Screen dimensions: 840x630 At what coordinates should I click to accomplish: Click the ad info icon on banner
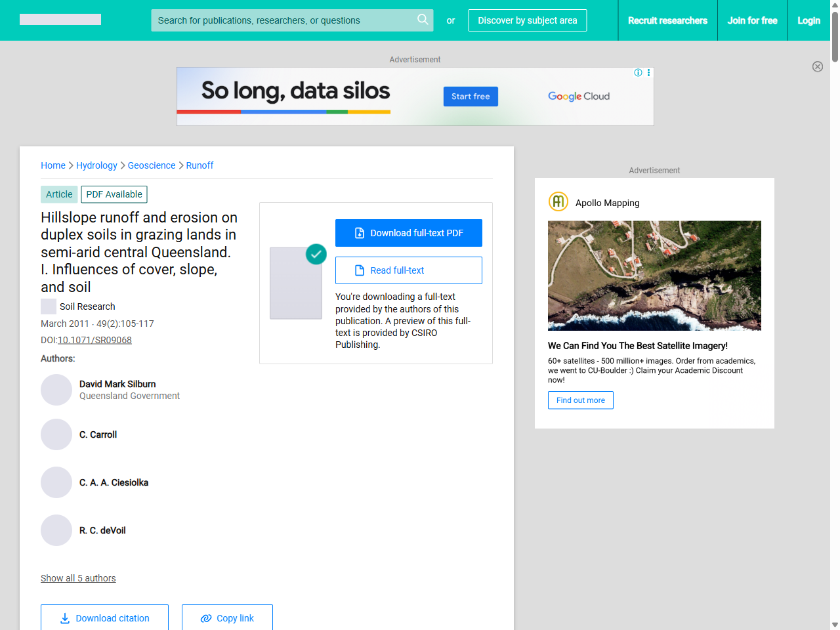point(638,73)
